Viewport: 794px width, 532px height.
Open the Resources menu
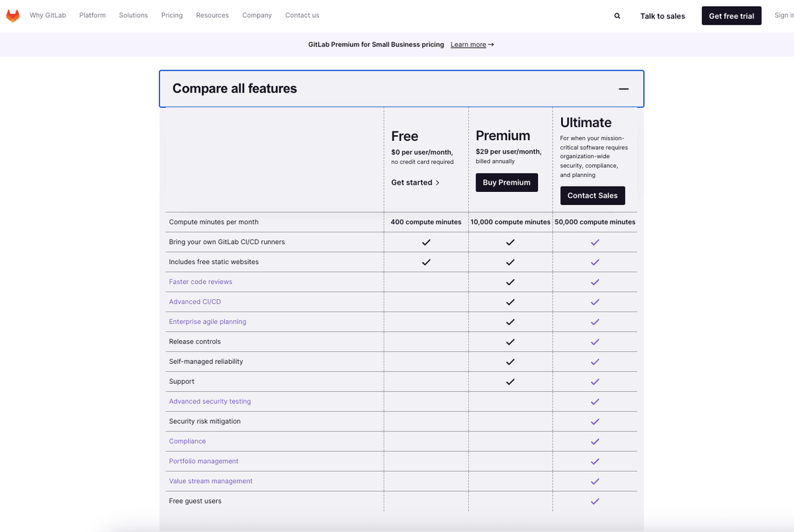212,15
